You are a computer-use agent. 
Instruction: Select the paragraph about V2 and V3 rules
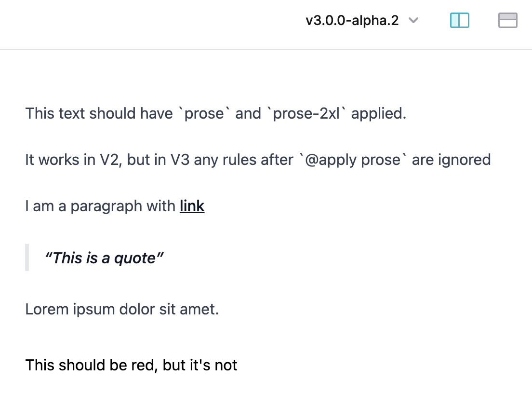pyautogui.click(x=257, y=160)
